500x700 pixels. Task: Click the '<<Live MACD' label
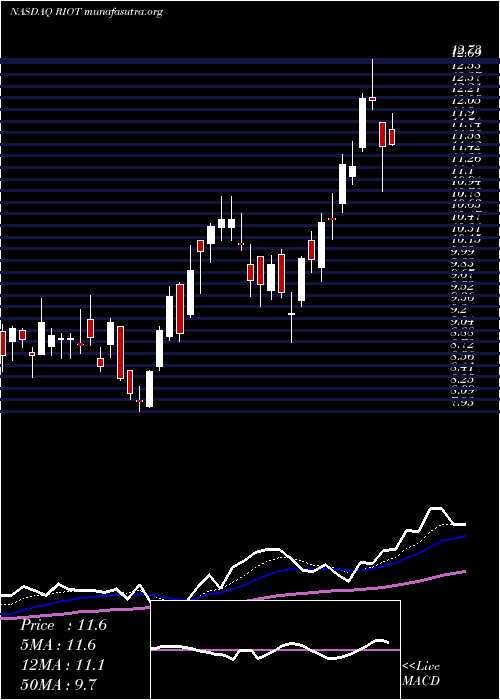tap(421, 674)
